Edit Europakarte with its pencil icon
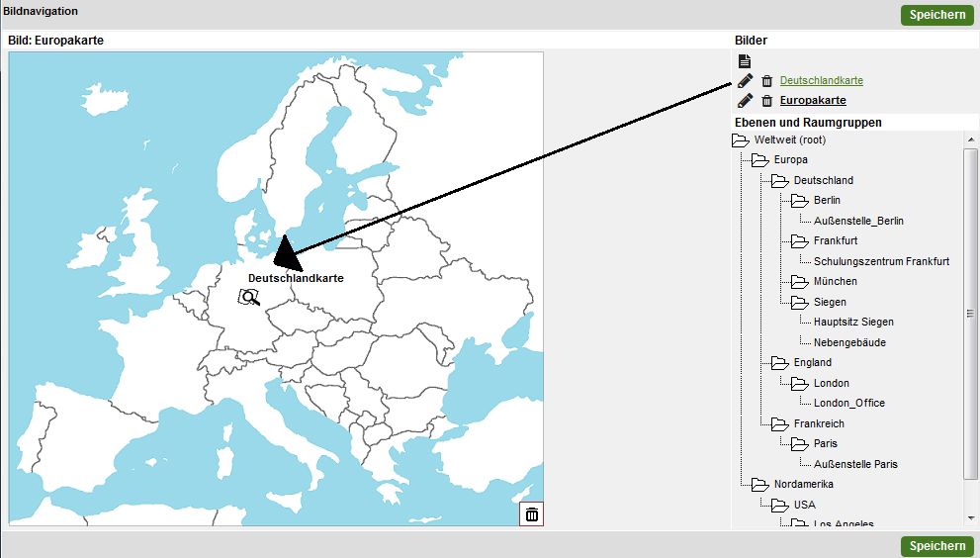The image size is (980, 558). [745, 100]
